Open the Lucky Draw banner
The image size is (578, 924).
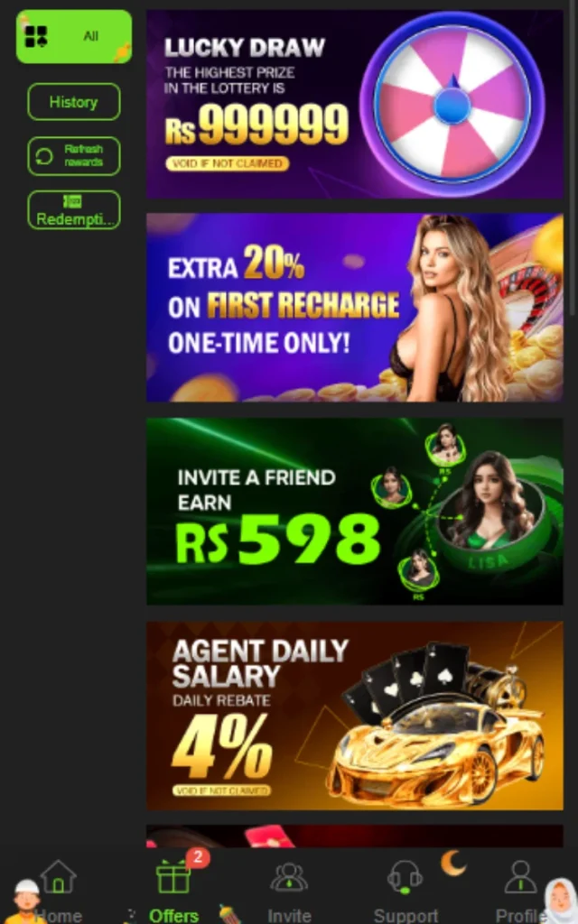(354, 104)
